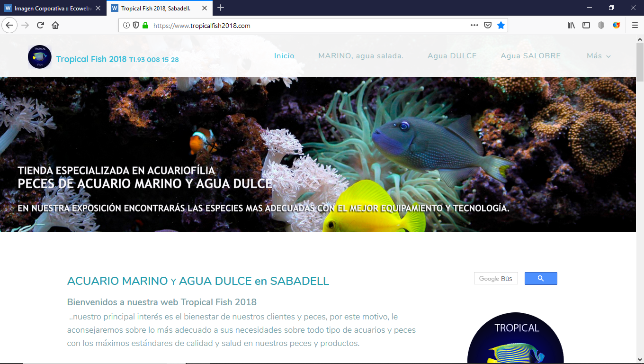Open tracking protection shield in address bar

click(136, 26)
